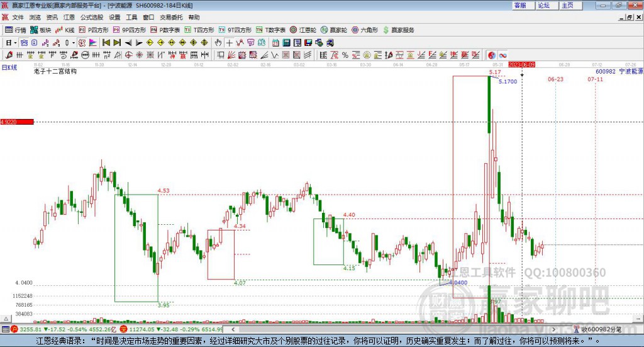Viewport: 644px width, 347px height.
Task: Expand the candlestick style dropdown arrow
Action: click(74, 43)
